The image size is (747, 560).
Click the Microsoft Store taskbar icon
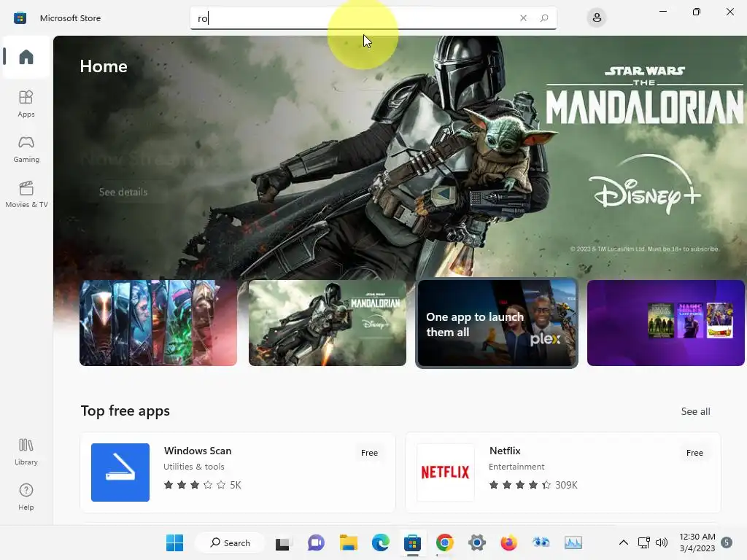(x=413, y=542)
